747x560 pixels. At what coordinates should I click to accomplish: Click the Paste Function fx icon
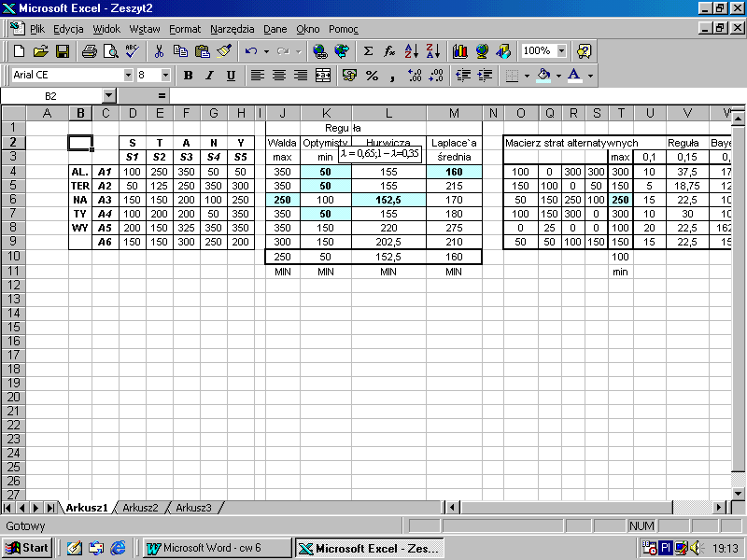(389, 51)
